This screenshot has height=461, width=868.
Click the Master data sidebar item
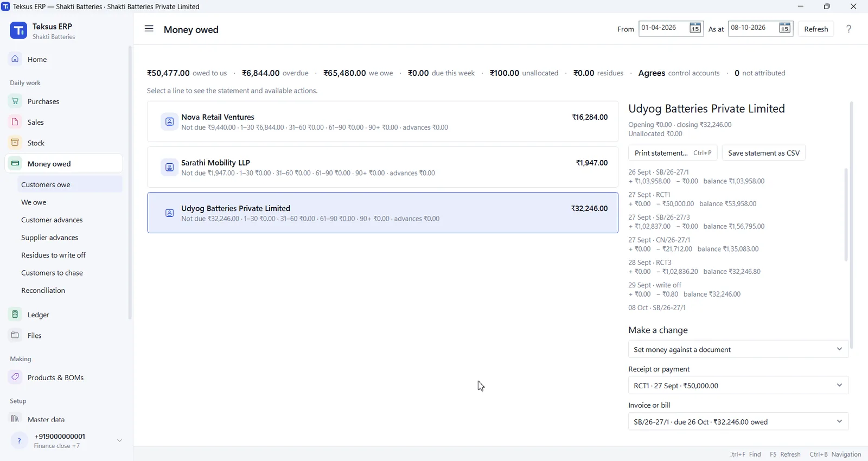64,419
